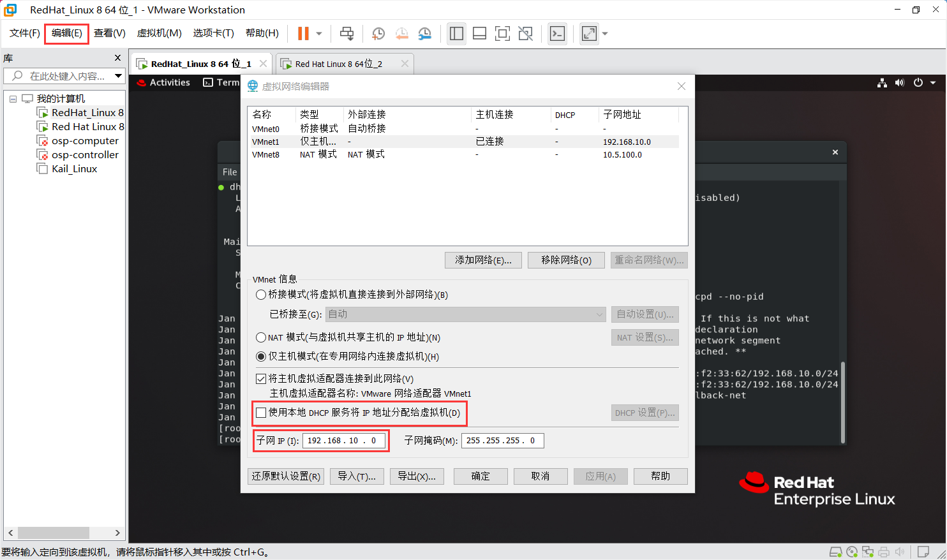
Task: Disable the local DHCP service checkbox
Action: [261, 413]
